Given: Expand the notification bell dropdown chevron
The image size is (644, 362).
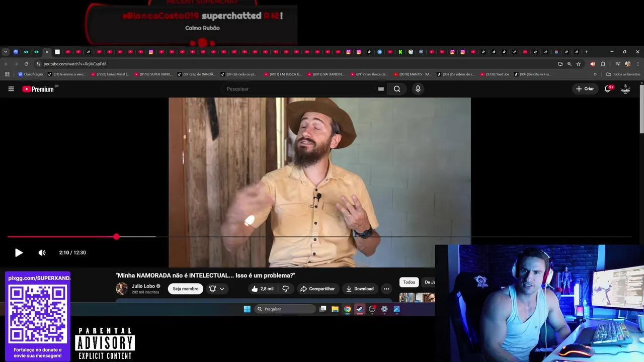Looking at the screenshot, I should 221,289.
